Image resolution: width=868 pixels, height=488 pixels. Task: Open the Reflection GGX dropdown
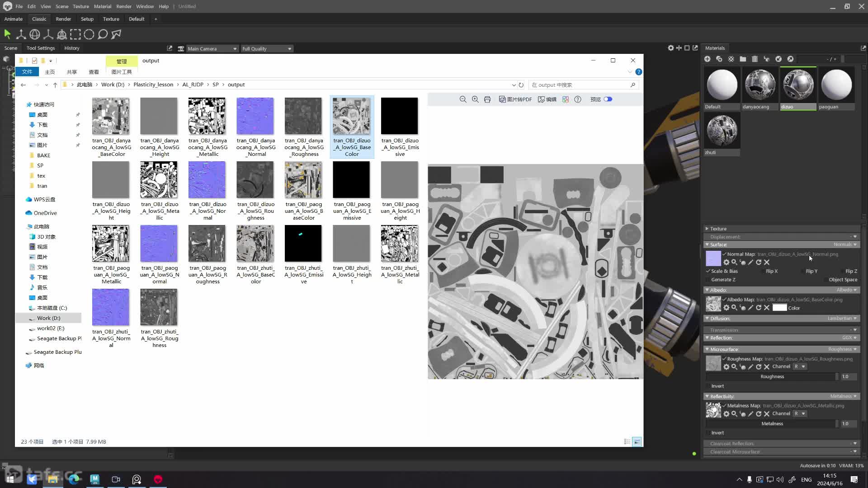pos(849,338)
